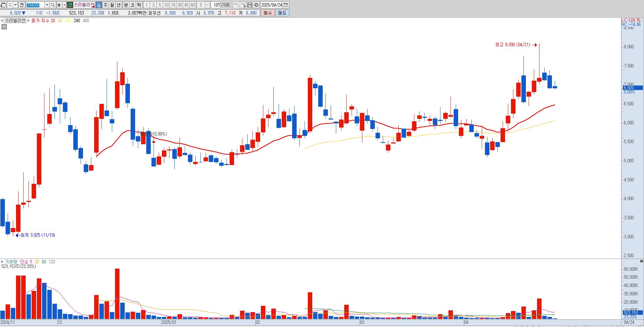
Task: Click the small square before 거래량 legend
Action: [x=2, y=262]
